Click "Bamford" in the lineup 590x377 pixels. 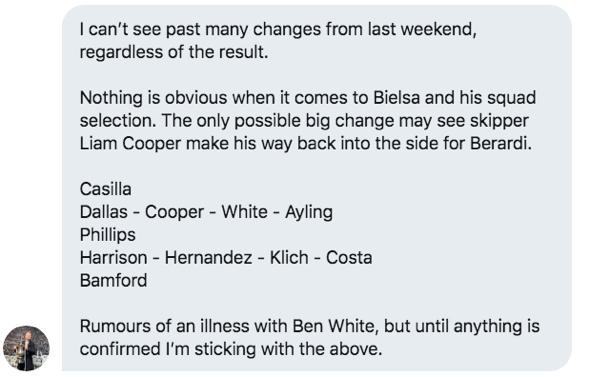113,280
